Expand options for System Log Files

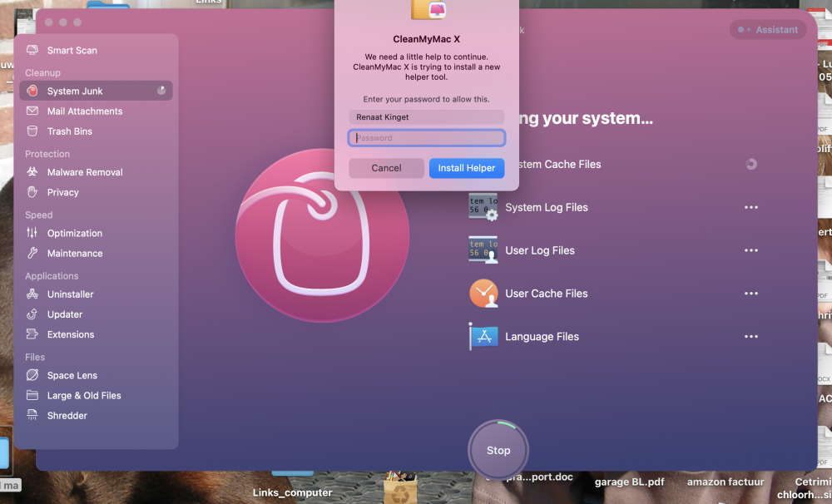coord(751,208)
